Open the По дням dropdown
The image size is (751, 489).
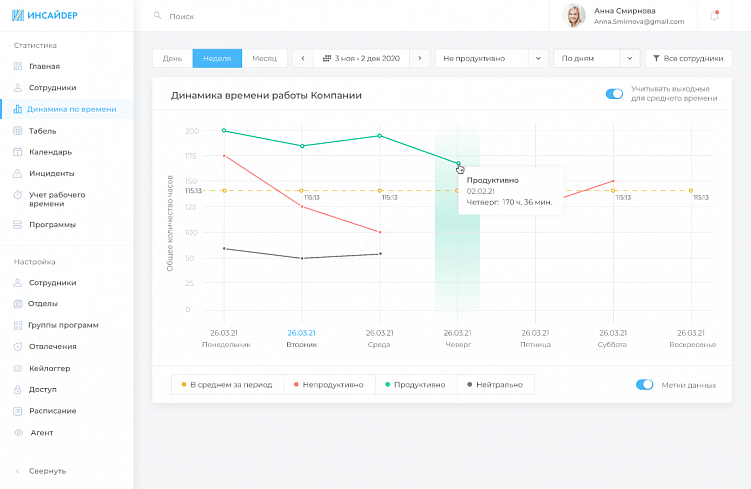click(x=596, y=58)
